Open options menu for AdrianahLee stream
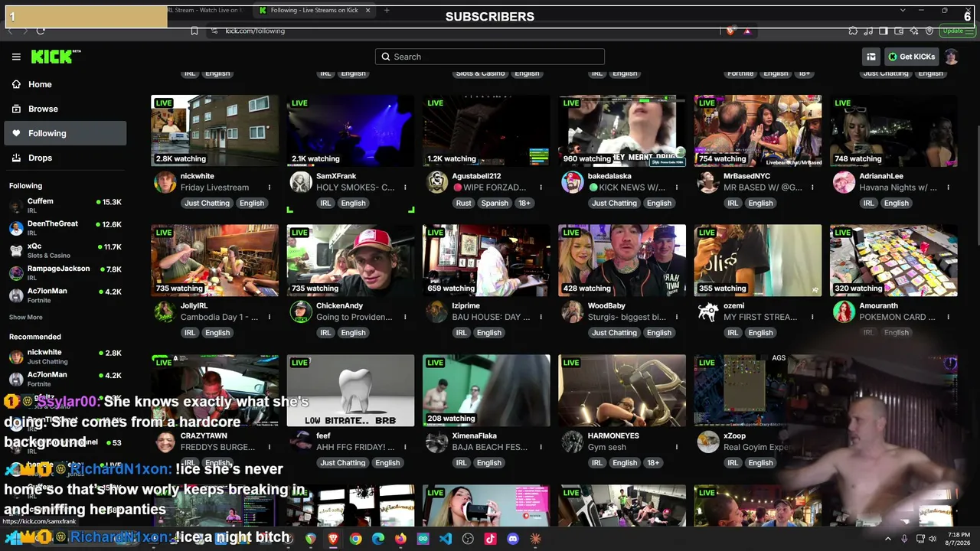Screen dimensions: 980x551 tap(948, 187)
